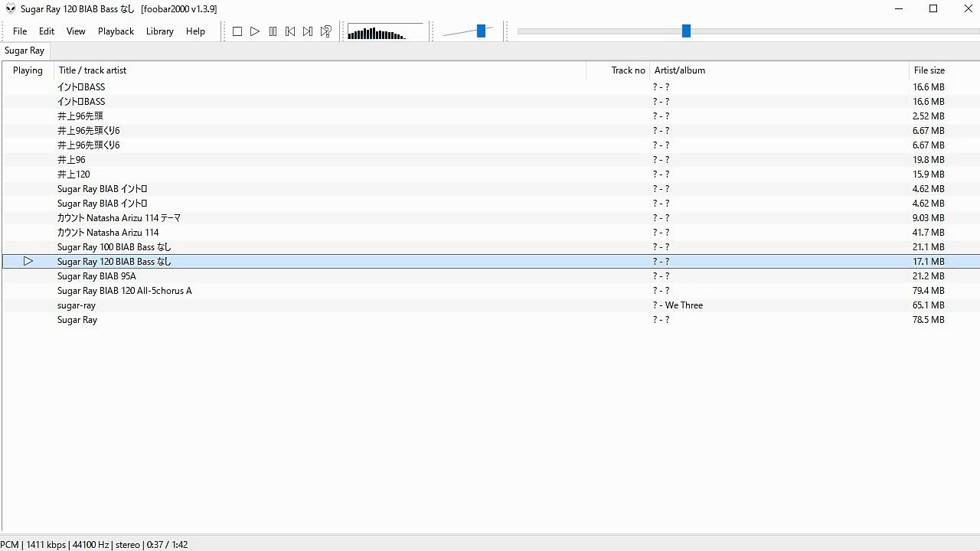Image resolution: width=980 pixels, height=551 pixels.
Task: Sort by the Title / track artist header
Action: point(320,70)
